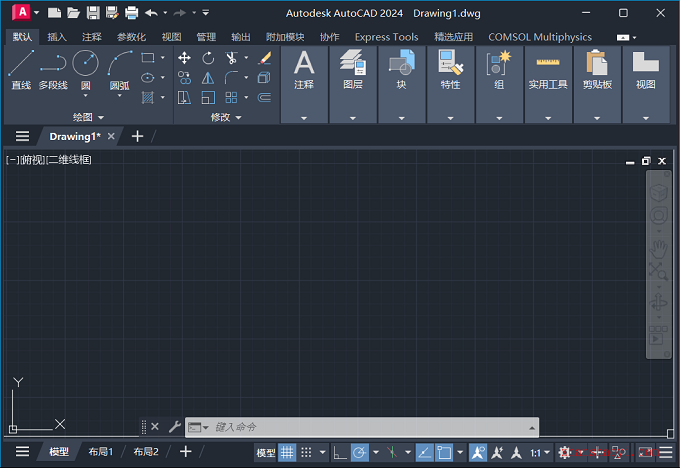This screenshot has height=468, width=680.
Task: Click the New file icon in quick access
Action: 54,13
